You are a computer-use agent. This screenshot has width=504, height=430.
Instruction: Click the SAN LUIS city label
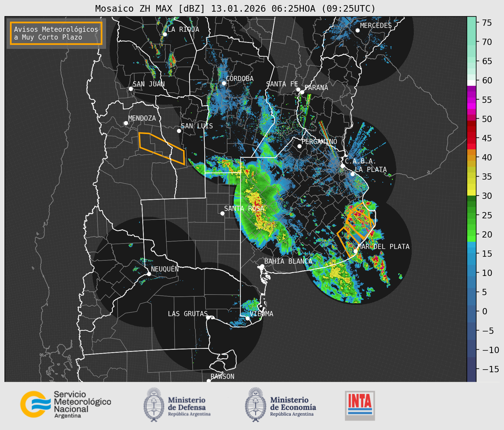tap(197, 126)
